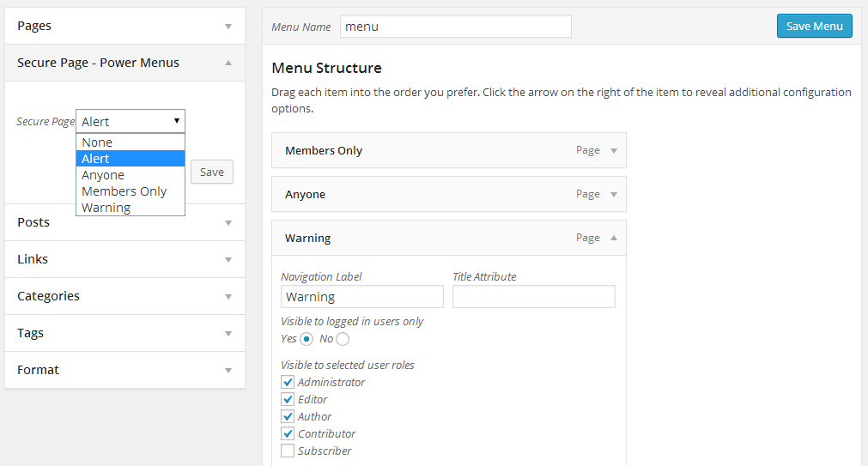
Task: Expand the Posts panel arrow
Action: coord(228,223)
